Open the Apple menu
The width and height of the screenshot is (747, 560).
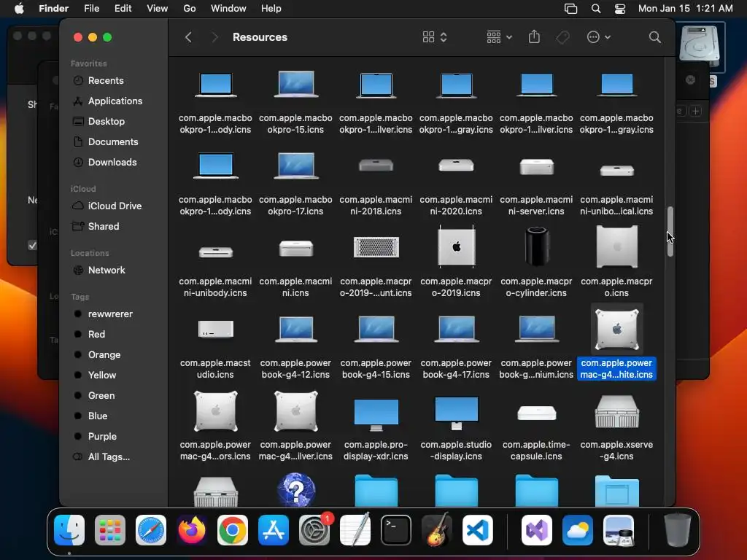[19, 9]
